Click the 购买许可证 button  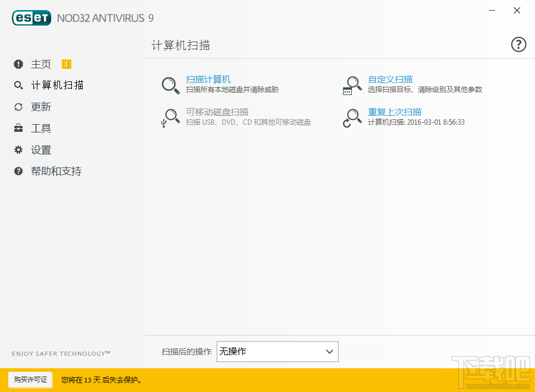pos(30,380)
